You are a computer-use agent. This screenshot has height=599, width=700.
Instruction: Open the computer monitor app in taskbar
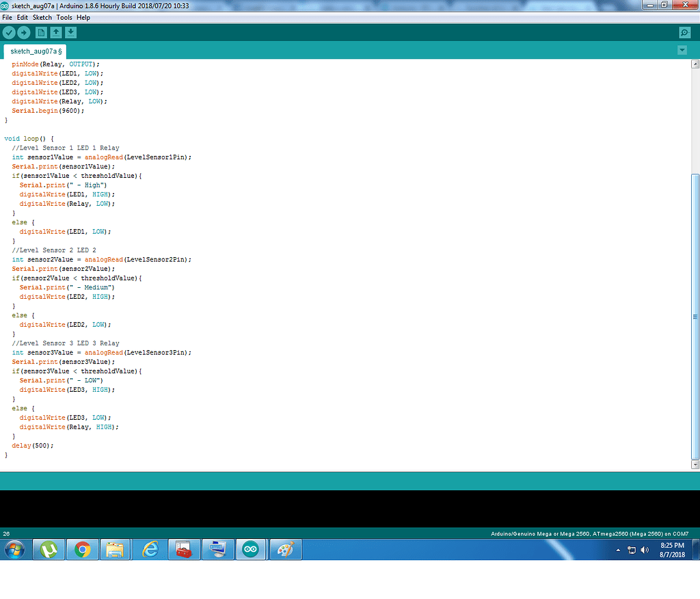point(218,549)
